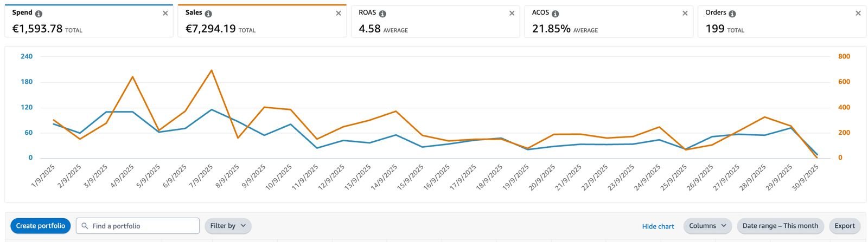Dismiss the ROAS metric card
Viewport: 868px width, 242px height.
(x=512, y=13)
